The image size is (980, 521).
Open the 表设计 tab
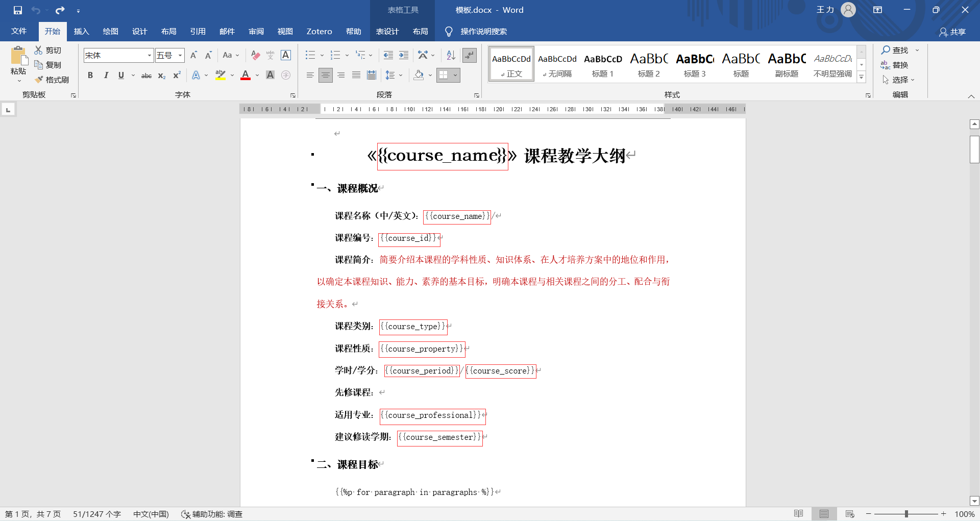[x=387, y=31]
